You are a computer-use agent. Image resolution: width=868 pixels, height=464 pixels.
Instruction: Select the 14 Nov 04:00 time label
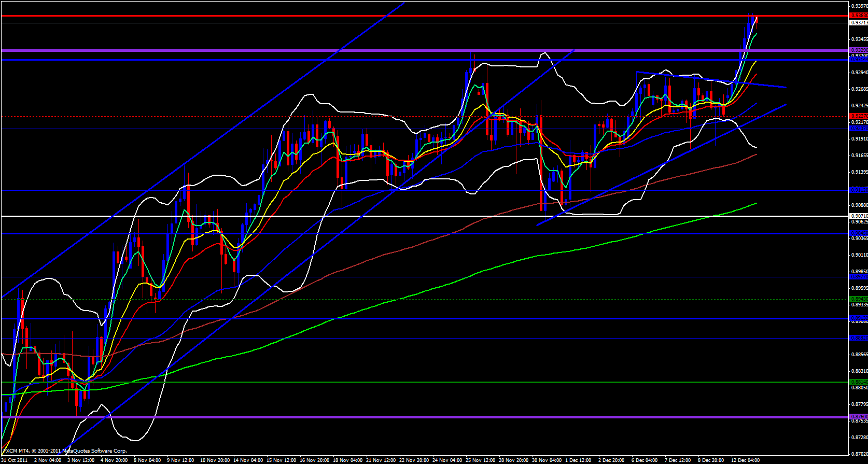pyautogui.click(x=248, y=460)
